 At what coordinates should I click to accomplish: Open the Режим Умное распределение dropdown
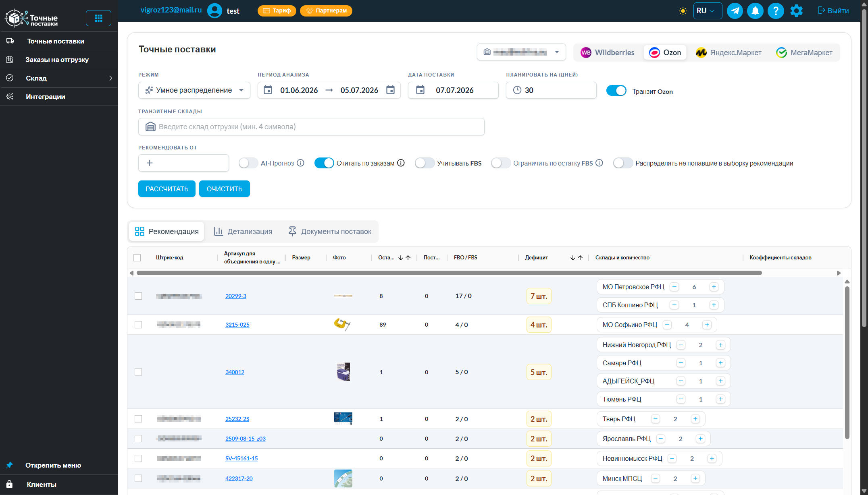[x=194, y=90]
